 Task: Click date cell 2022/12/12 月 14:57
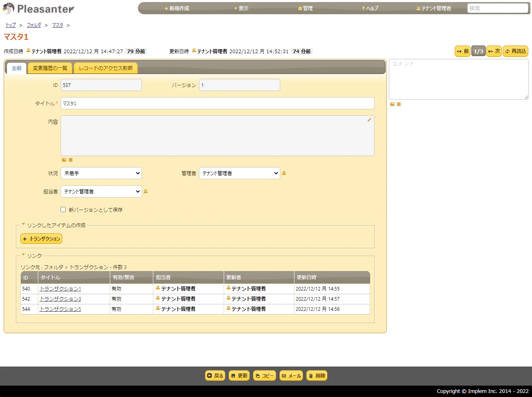332,299
